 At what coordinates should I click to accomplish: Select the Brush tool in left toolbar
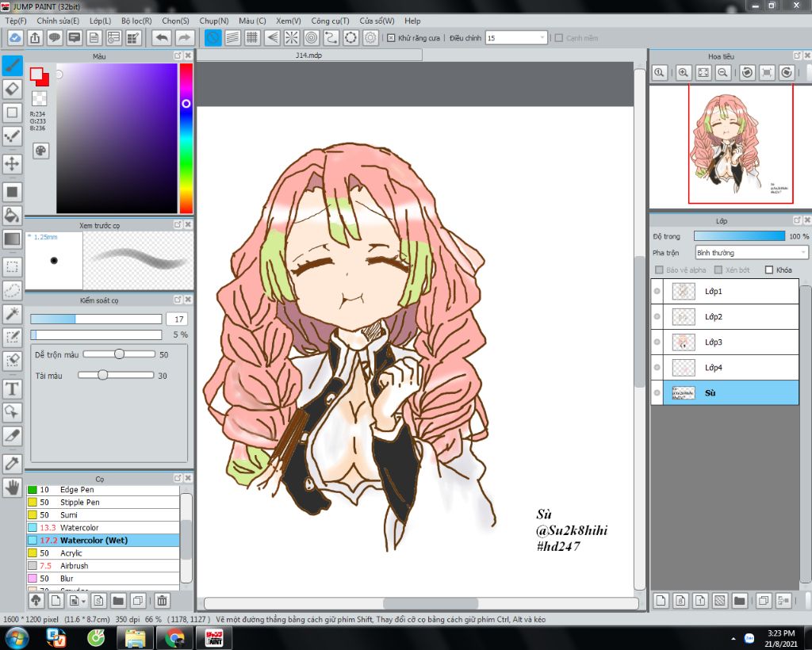[13, 65]
